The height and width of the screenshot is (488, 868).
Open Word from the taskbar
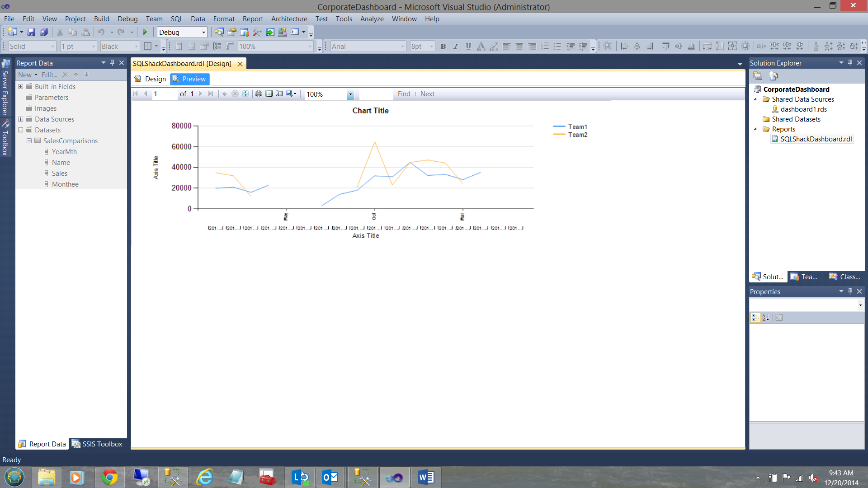(x=425, y=477)
